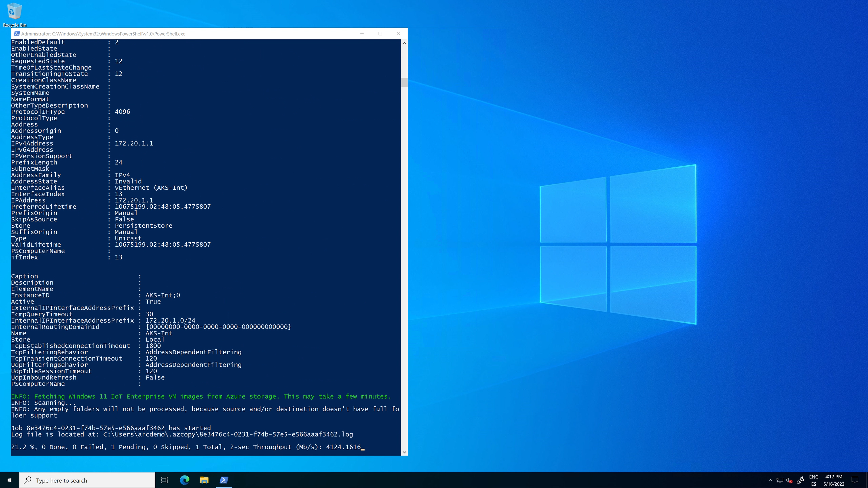
Task: Click the InstanceID value AKS-Int;0
Action: coord(163,295)
